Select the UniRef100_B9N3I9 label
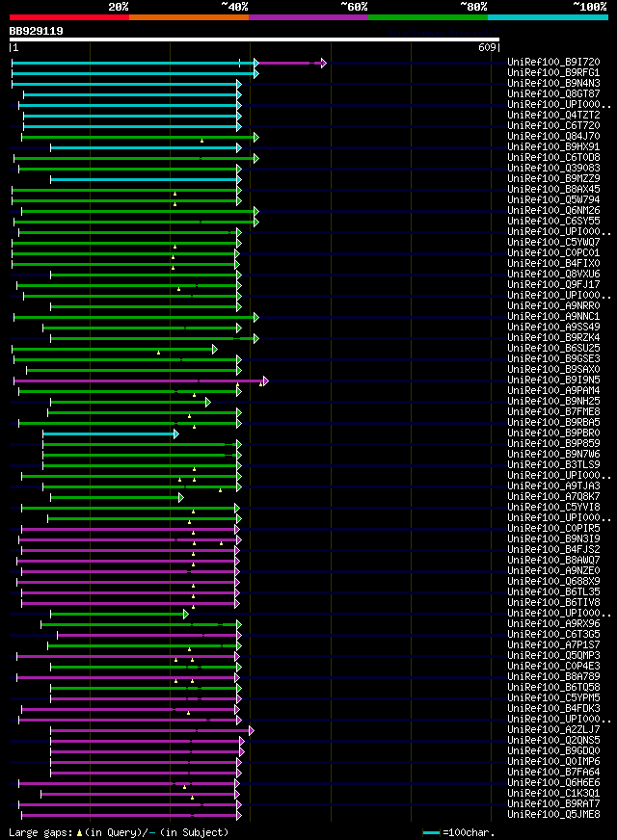Viewport: 617px width, 840px height. tap(553, 539)
